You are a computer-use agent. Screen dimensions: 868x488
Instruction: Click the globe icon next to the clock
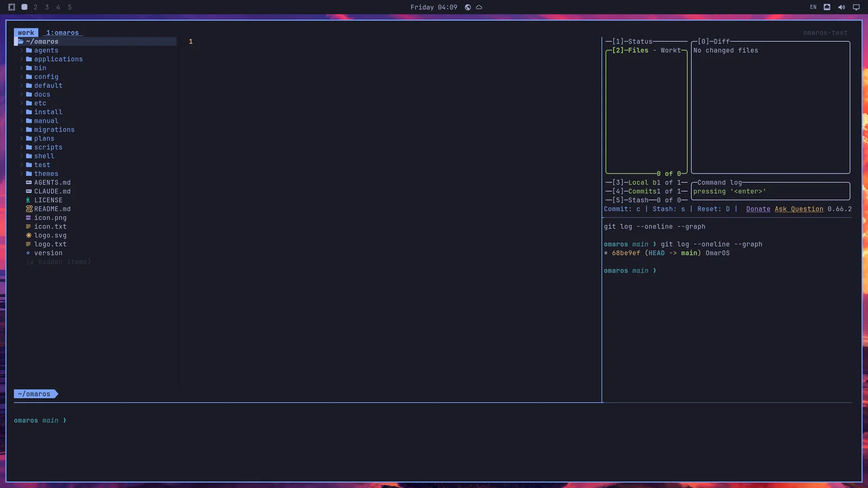[x=468, y=7]
